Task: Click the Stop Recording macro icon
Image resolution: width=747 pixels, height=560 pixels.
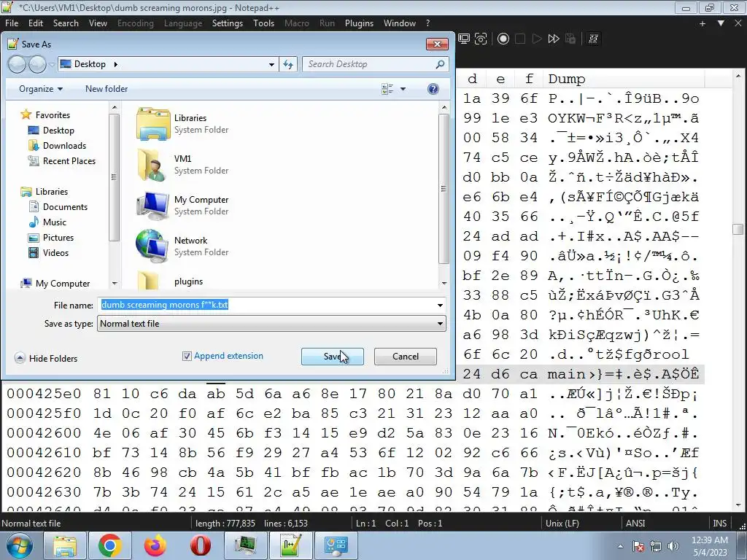Action: (520, 39)
